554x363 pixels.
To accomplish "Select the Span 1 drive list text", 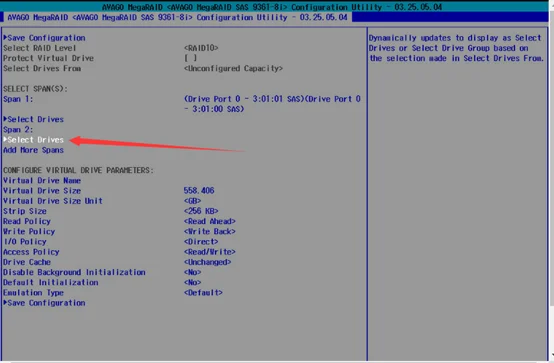I will pos(272,104).
